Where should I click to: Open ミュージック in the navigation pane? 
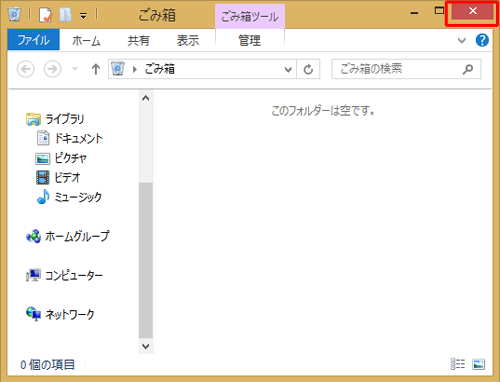(x=78, y=197)
